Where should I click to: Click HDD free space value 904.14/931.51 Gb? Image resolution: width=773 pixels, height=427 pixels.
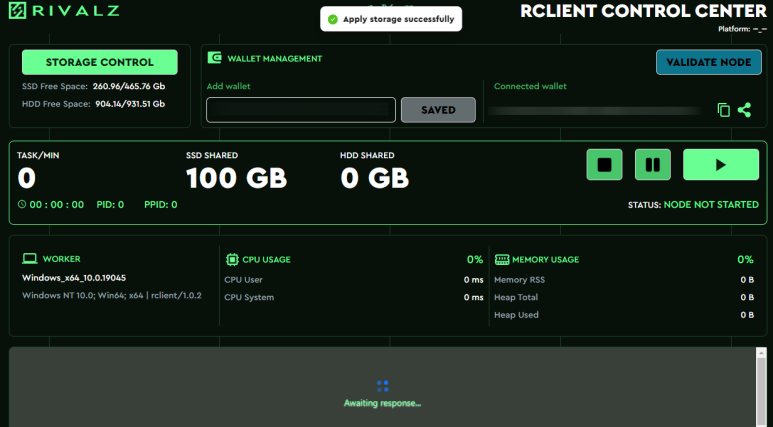130,104
